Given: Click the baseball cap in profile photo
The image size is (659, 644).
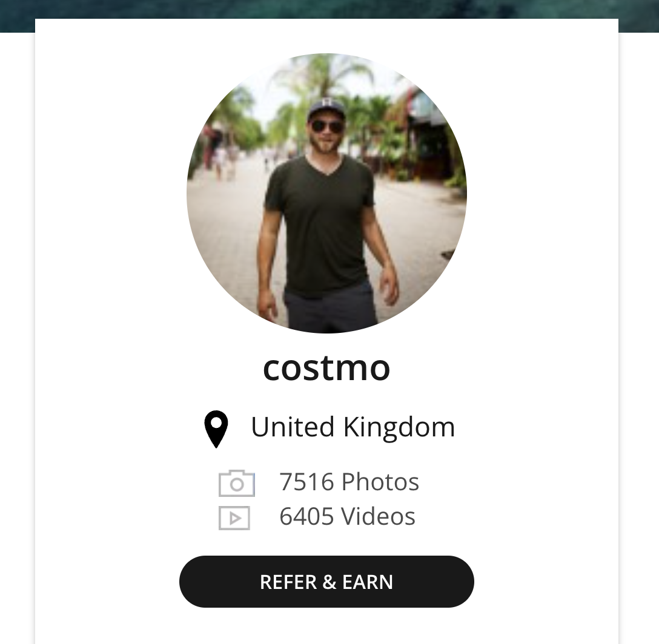Looking at the screenshot, I should pyautogui.click(x=326, y=108).
